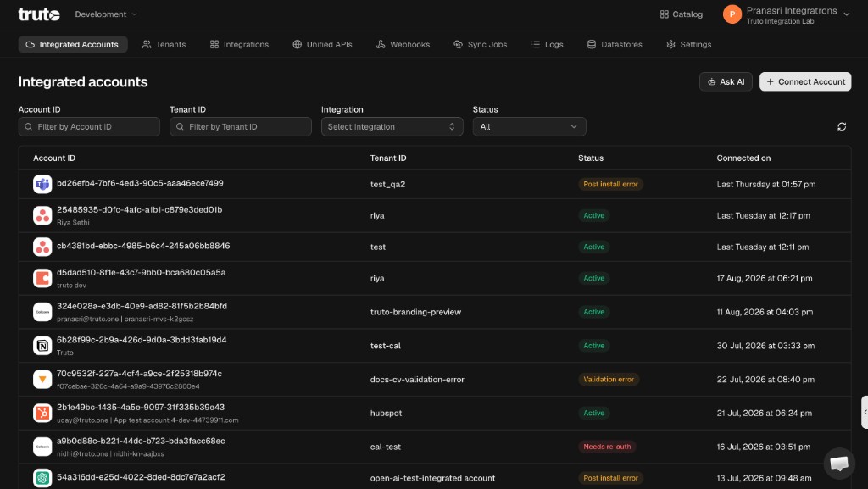Switch to Integrated Accounts tab

(x=73, y=44)
